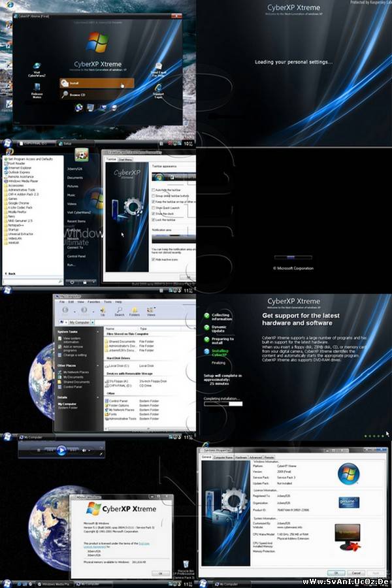This screenshot has height=588, width=392.
Task: Toggle Hide inactive icons checkbox
Action: pos(154,259)
